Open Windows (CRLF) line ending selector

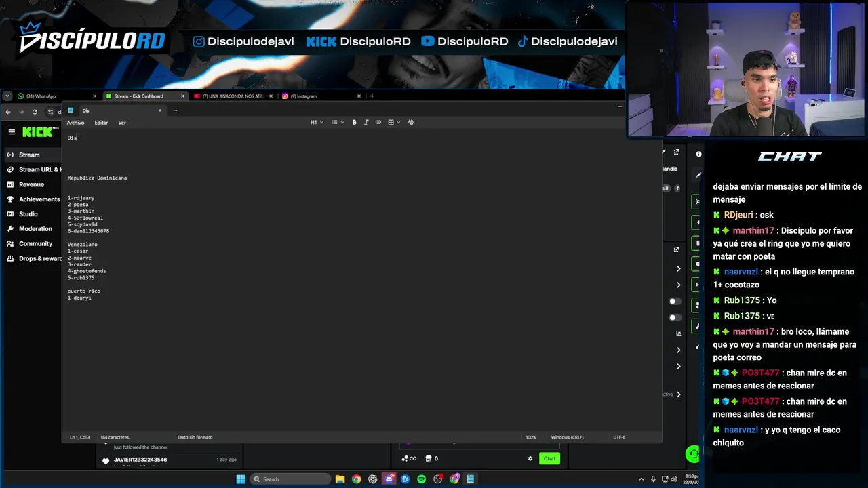(x=567, y=437)
